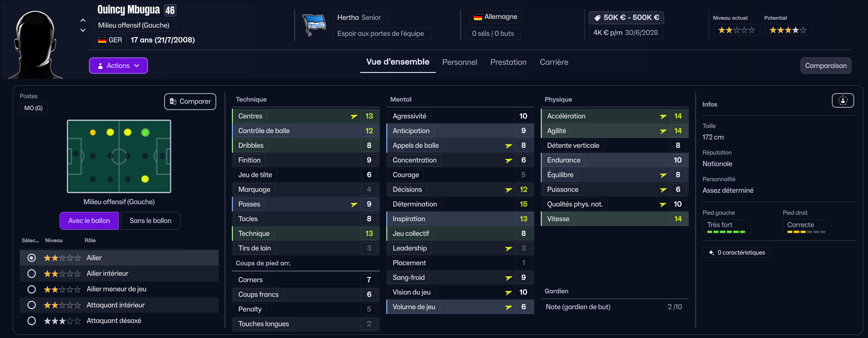The image size is (868, 338).
Task: Switch to the Personnel tab
Action: click(459, 62)
